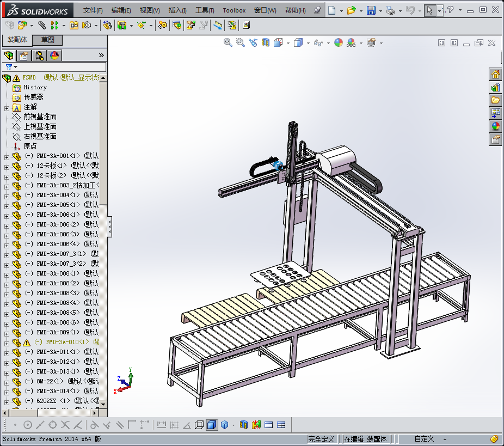Click the Move Component icon
The height and width of the screenshot is (446, 504).
click(87, 25)
